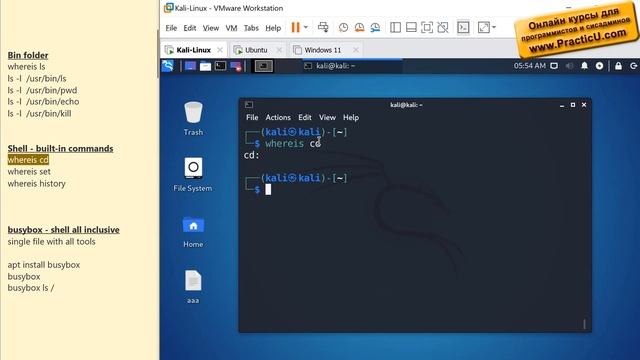The height and width of the screenshot is (360, 640).
Task: Click 'whereis history' note line
Action: 36,184
